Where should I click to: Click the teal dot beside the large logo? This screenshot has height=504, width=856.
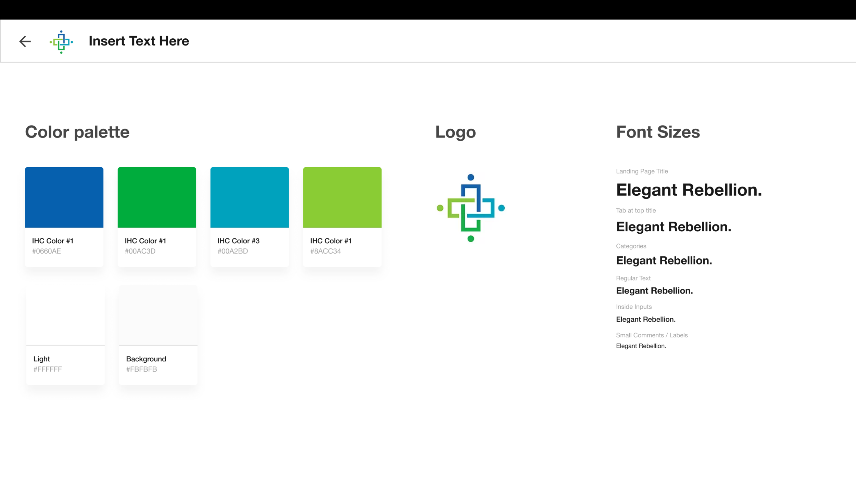click(501, 208)
